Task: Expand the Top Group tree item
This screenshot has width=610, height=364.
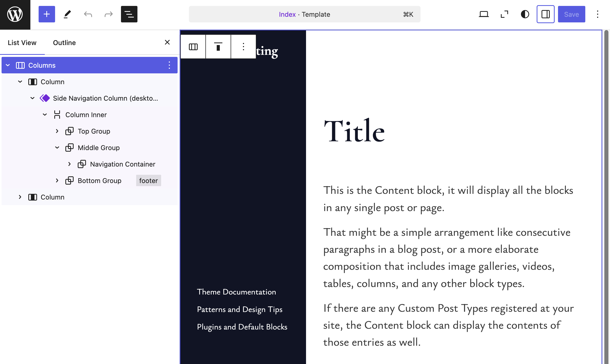Action: pos(57,131)
